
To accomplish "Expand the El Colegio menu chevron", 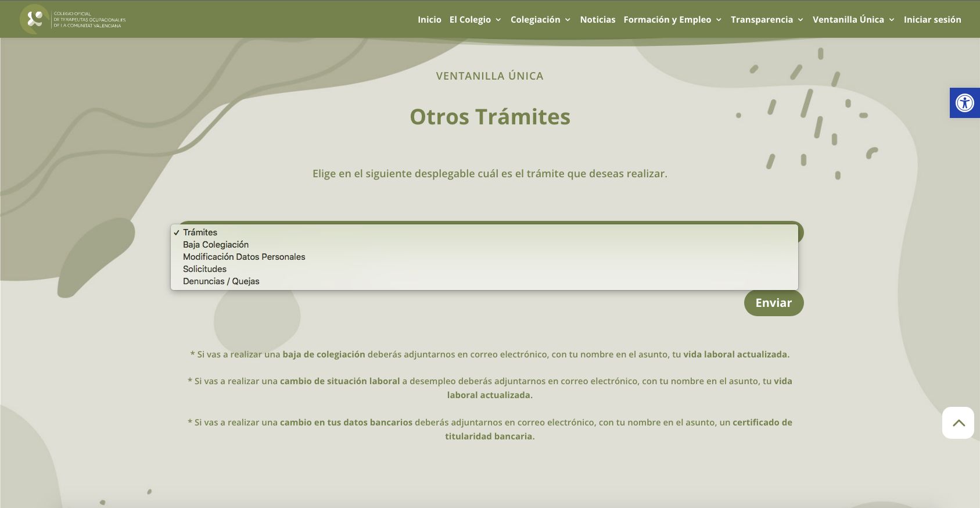I will pyautogui.click(x=498, y=20).
